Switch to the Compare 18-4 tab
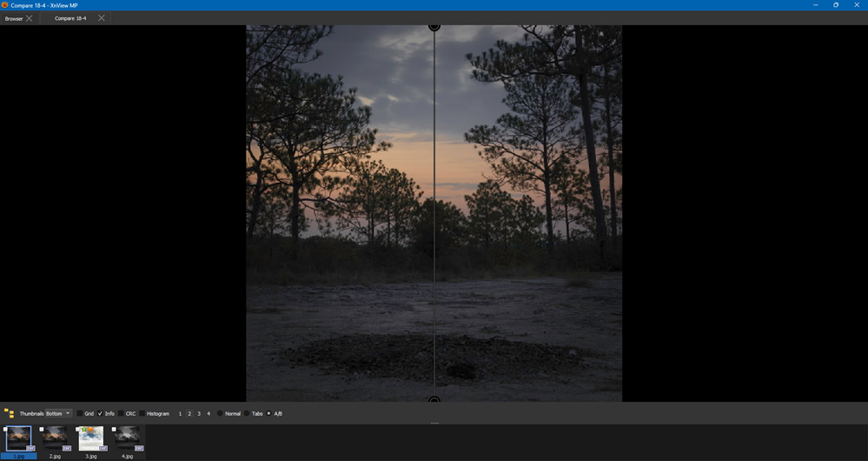 click(x=70, y=18)
